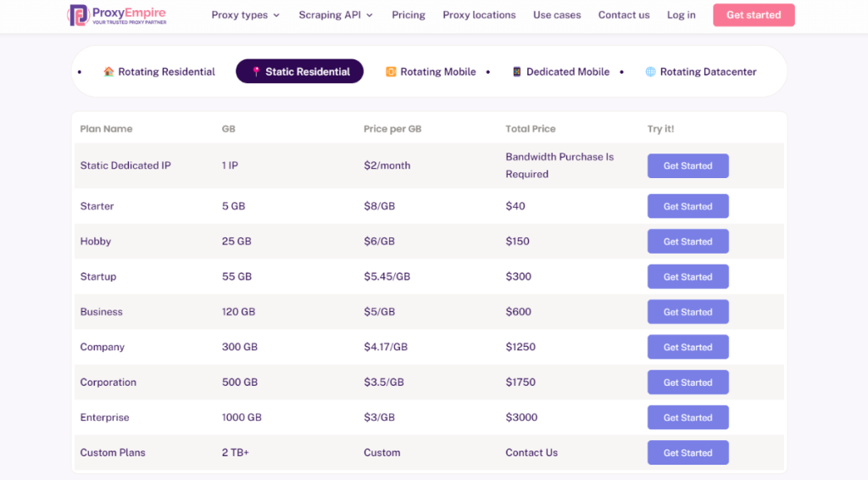Click the house icon for Rotating Residential
The width and height of the screenshot is (868, 480).
108,72
